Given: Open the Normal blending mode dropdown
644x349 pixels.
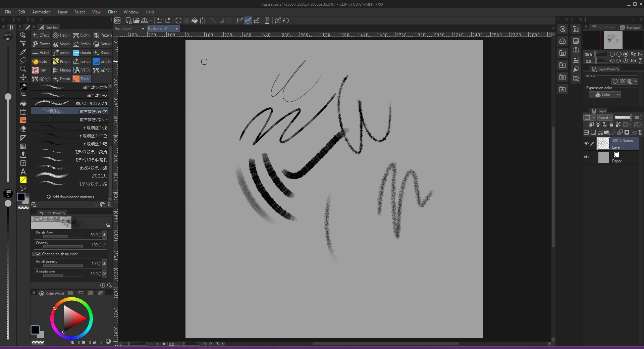Looking at the screenshot, I should (605, 117).
